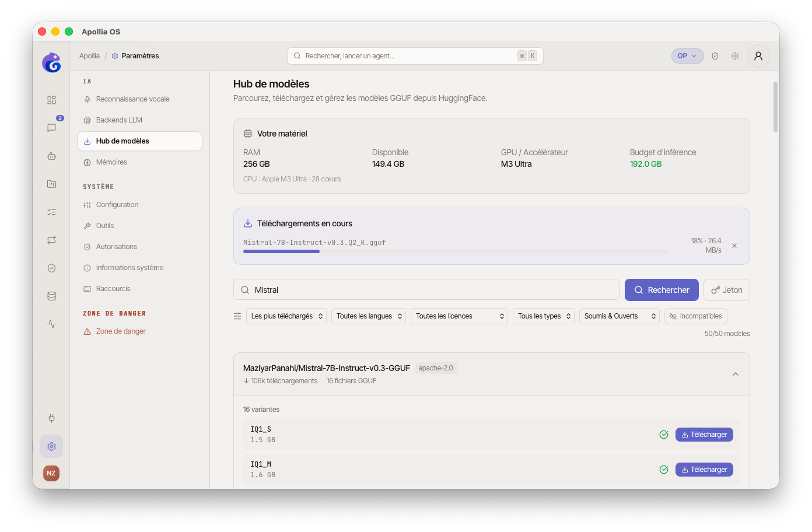Image resolution: width=812 pixels, height=532 pixels.
Task: Click the NZ user avatar
Action: 51,473
